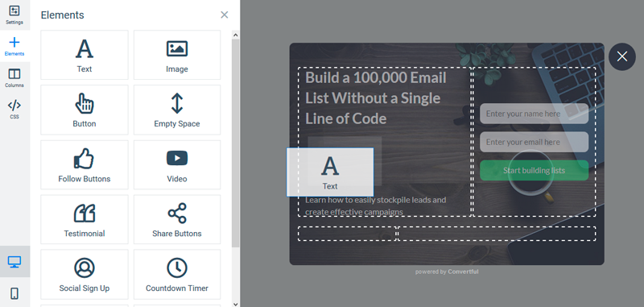Click the dragged Text element tile
644x307 pixels.
point(330,172)
